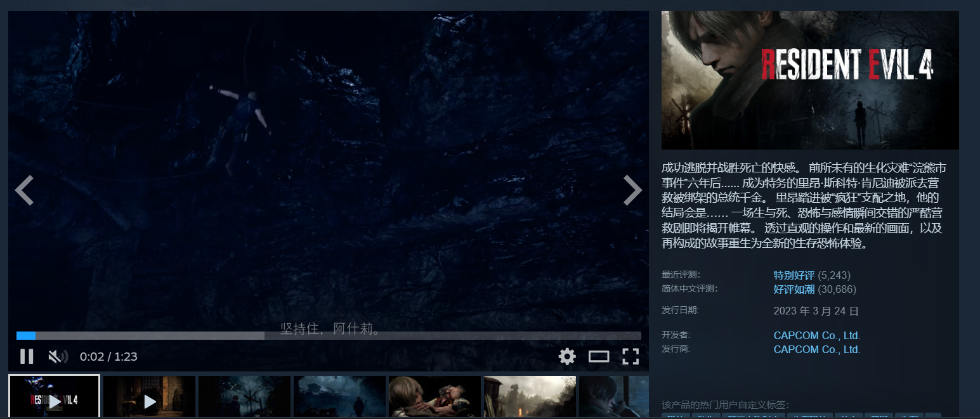Screen dimensions: 980x419
Task: Unmute the trailer audio
Action: click(x=58, y=356)
